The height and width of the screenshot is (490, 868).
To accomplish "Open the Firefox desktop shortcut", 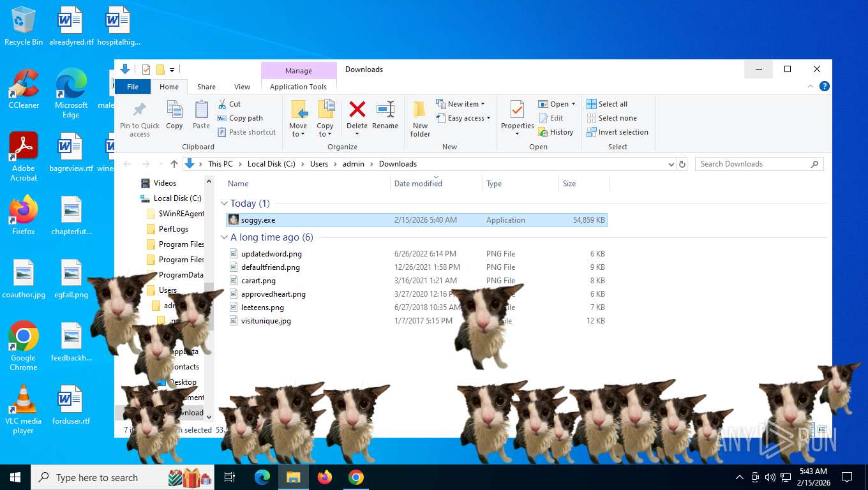I will (x=24, y=215).
